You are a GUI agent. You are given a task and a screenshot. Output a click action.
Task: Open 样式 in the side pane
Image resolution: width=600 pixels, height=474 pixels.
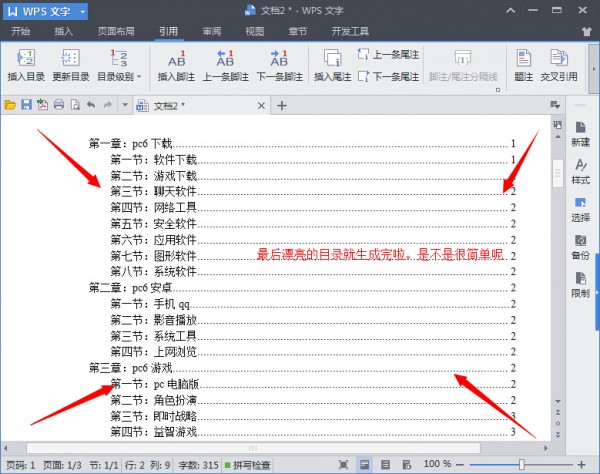[580, 172]
